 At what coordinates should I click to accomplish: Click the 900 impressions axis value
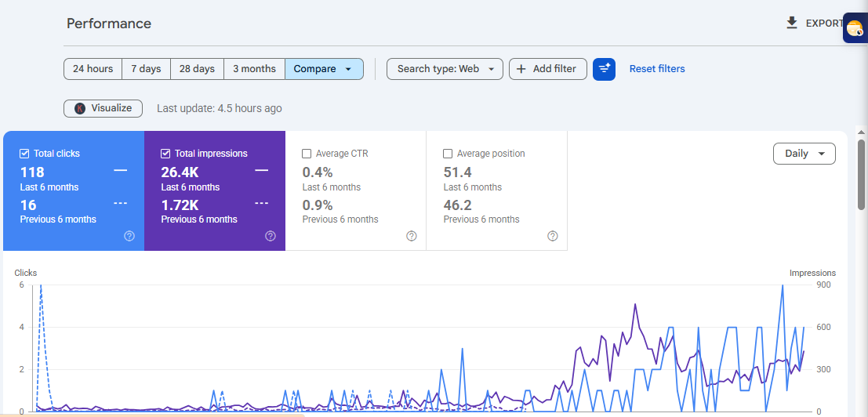point(823,285)
